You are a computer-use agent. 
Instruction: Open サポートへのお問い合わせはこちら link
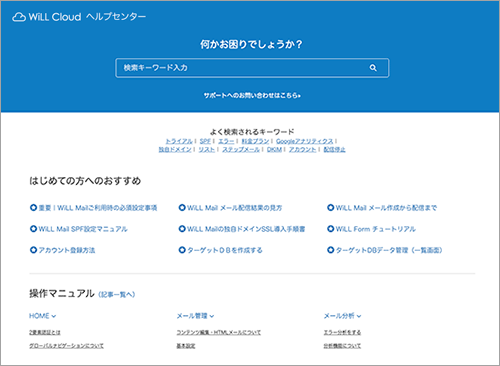[252, 96]
